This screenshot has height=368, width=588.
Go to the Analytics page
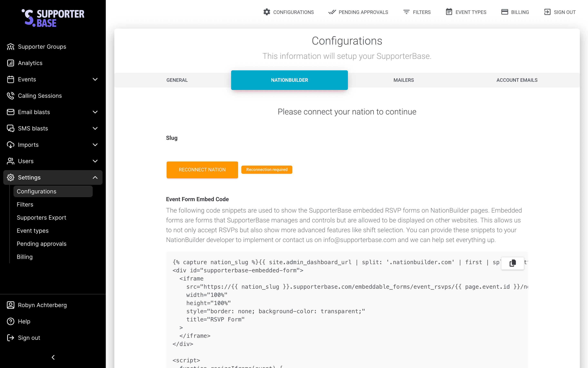click(30, 63)
